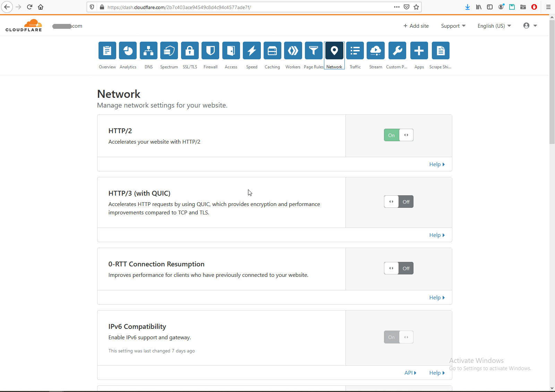Enable the HTTP/3 (with QUIC) toggle
555x392 pixels.
point(399,202)
